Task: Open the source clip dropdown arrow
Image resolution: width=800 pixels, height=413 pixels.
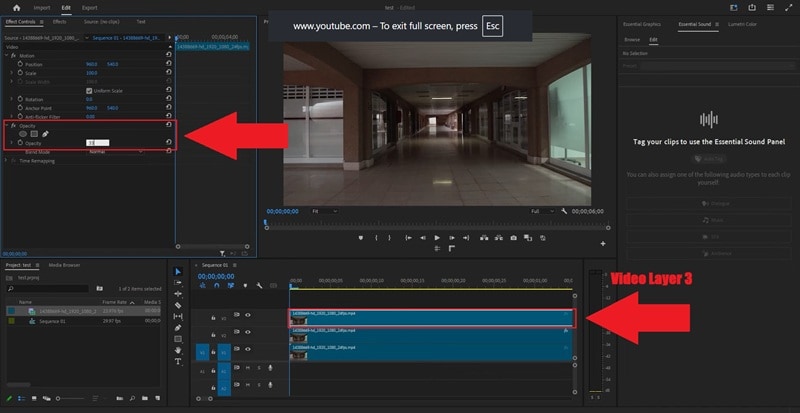Action: pyautogui.click(x=87, y=38)
